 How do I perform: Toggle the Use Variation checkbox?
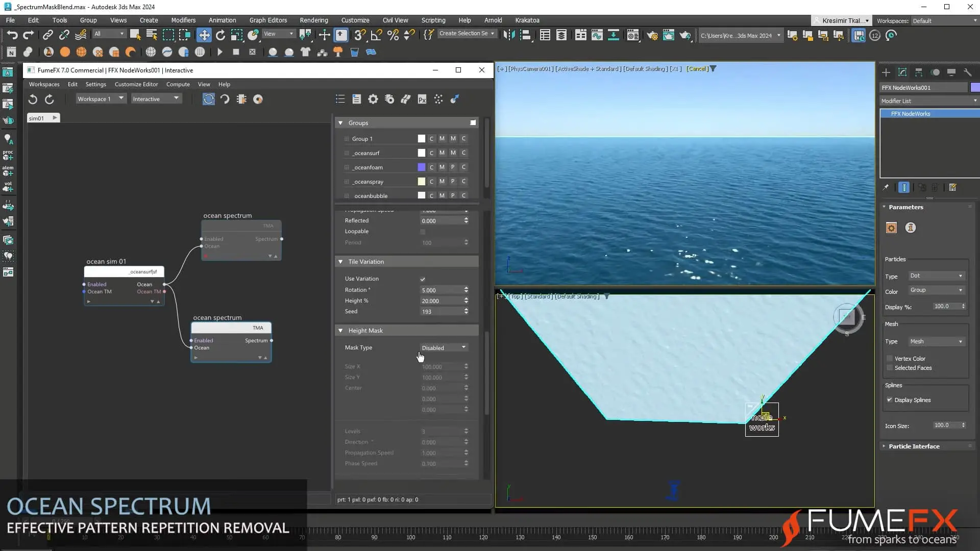tap(423, 279)
